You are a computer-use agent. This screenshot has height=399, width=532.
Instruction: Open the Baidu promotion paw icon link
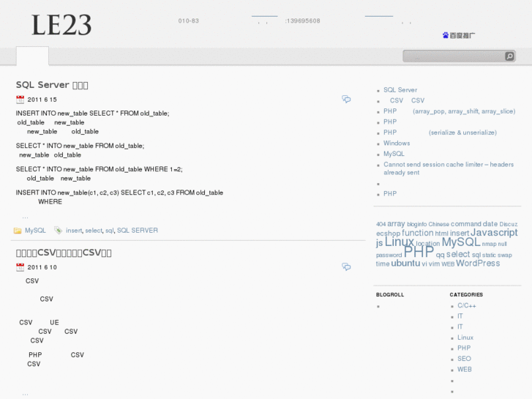point(459,35)
